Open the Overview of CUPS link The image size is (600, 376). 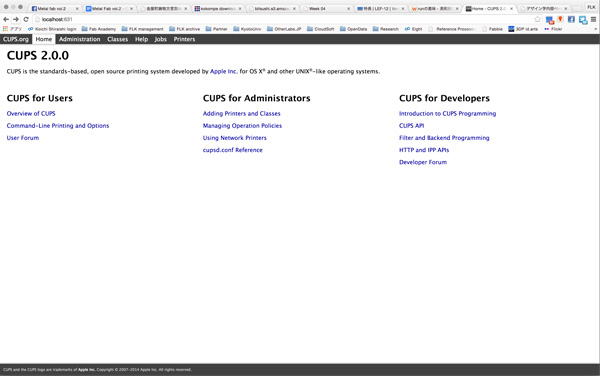[31, 114]
